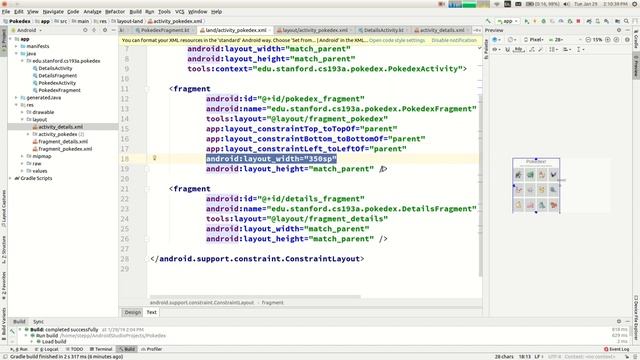Sync project with Gradle files icon
The image size is (640, 360).
(589, 21)
